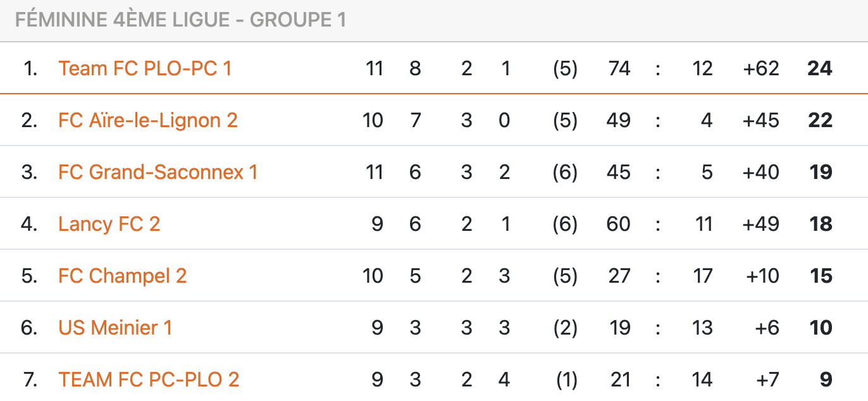This screenshot has width=868, height=401.
Task: Click the rank number 3 in the standings
Action: click(x=29, y=172)
